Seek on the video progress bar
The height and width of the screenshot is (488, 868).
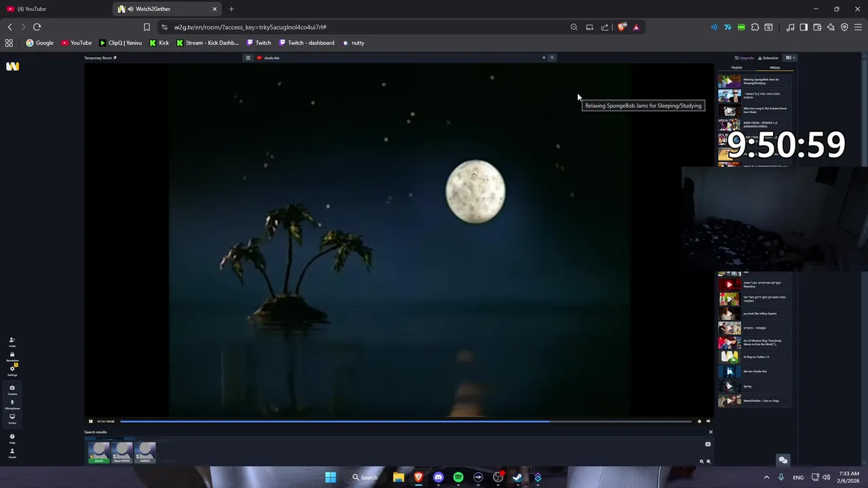pyautogui.click(x=406, y=422)
